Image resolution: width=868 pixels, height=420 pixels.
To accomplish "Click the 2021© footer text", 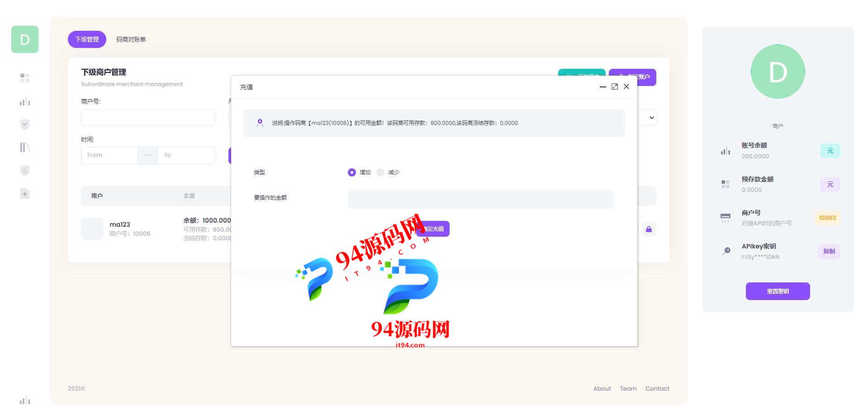I will click(76, 388).
